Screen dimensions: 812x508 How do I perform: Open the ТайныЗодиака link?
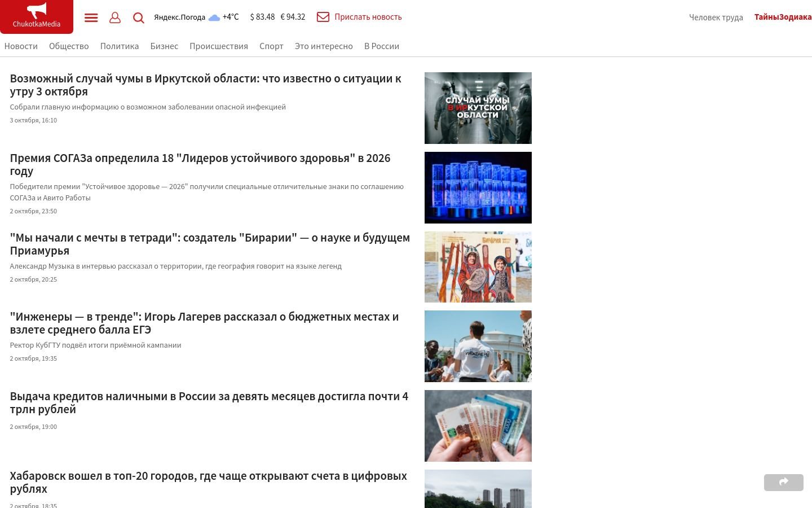tap(783, 17)
